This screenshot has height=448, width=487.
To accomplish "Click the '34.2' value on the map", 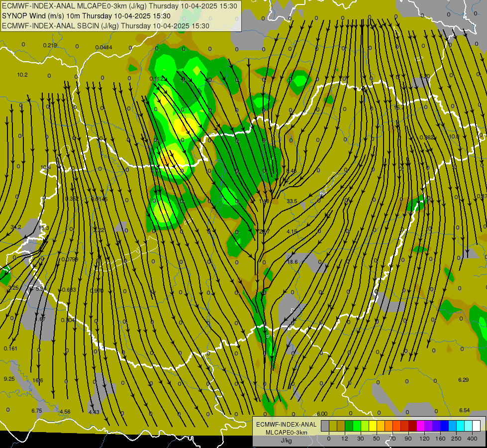I will point(16,227).
